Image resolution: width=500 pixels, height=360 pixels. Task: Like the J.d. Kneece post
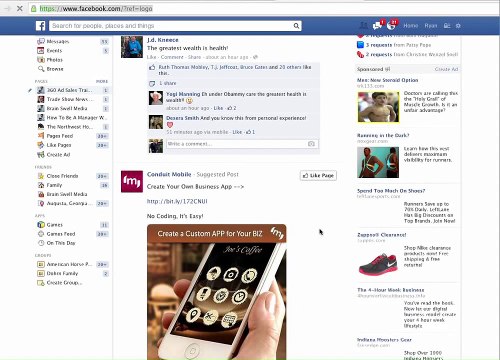151,57
